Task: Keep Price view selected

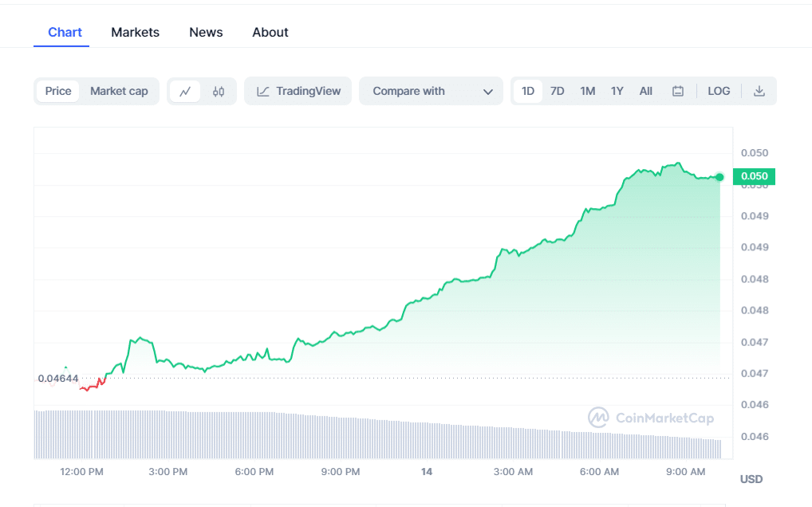Action: click(57, 91)
